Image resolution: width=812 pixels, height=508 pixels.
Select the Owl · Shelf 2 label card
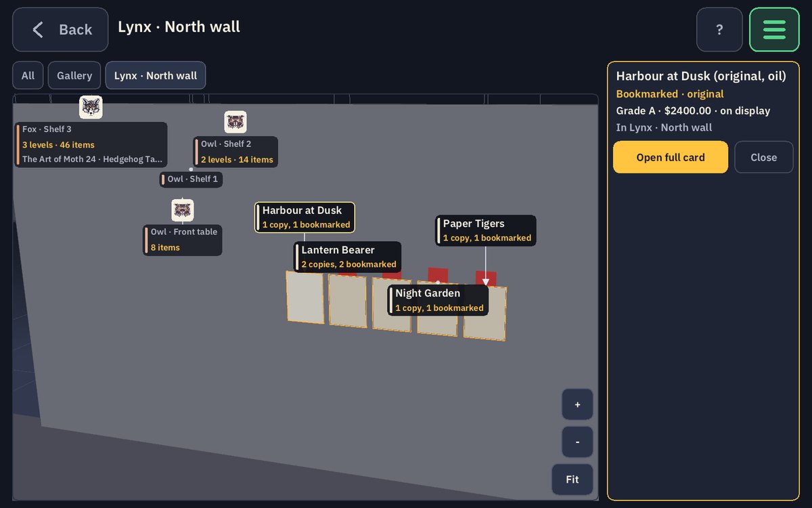pos(235,152)
